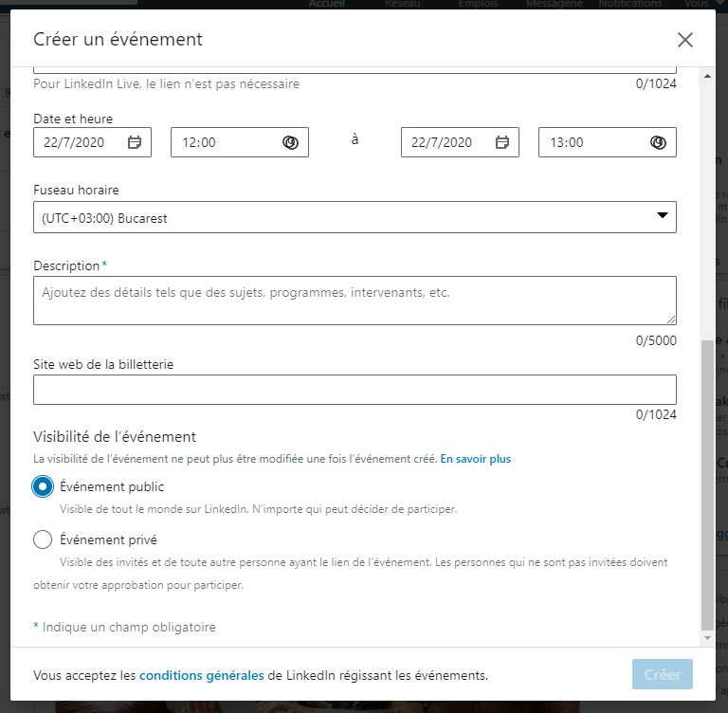The width and height of the screenshot is (728, 713).
Task: Click the scrollbar up arrow
Action: [x=707, y=76]
